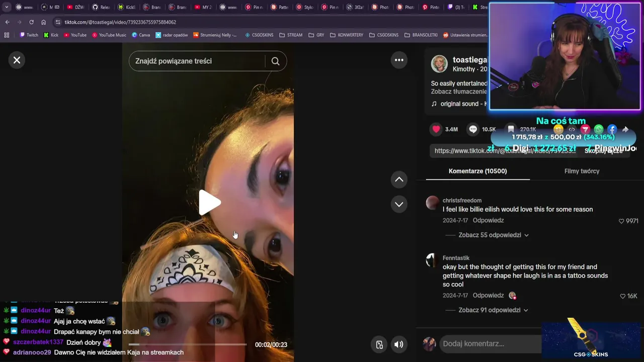Image resolution: width=644 pixels, height=362 pixels.
Task: Open the radar opadów bookmark
Action: [x=172, y=35]
